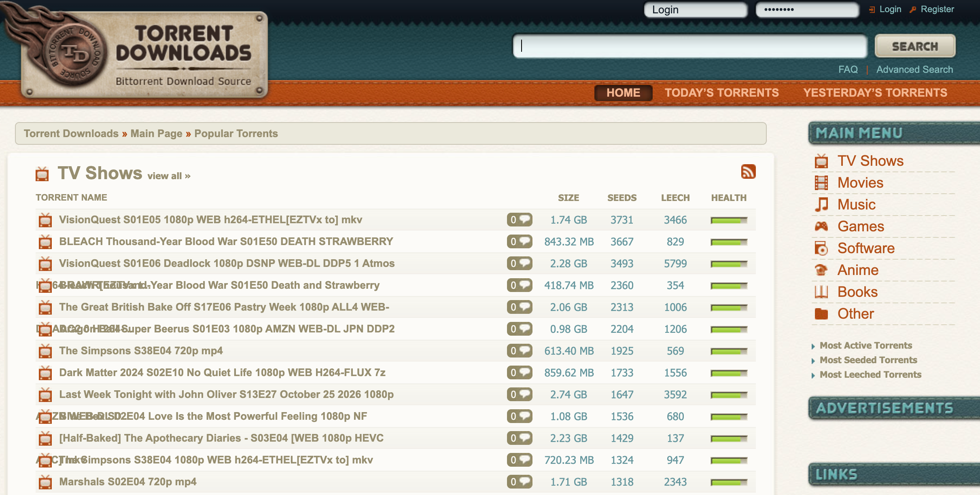Viewport: 980px width, 495px height.
Task: Open Most Leeched Torrents link
Action: pos(870,374)
